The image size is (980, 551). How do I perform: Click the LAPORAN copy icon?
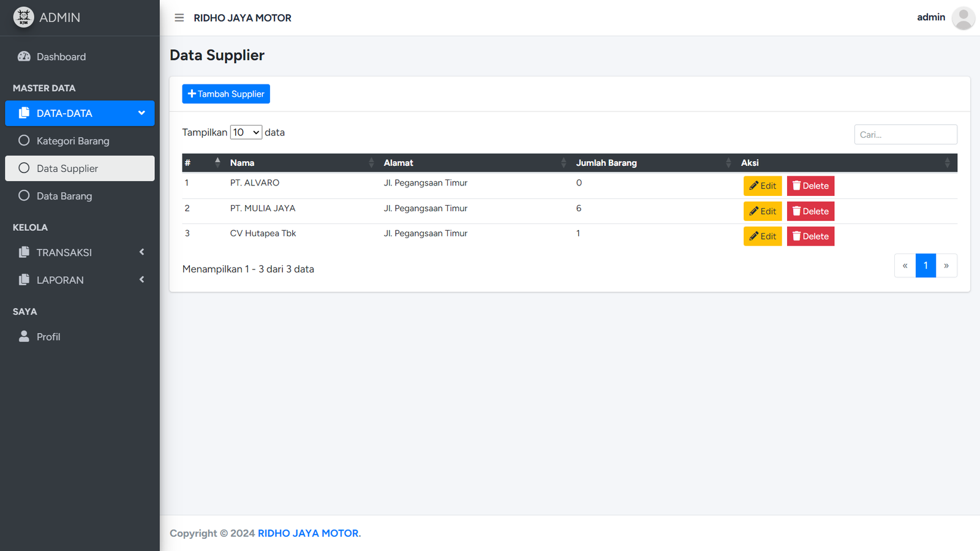pos(24,280)
